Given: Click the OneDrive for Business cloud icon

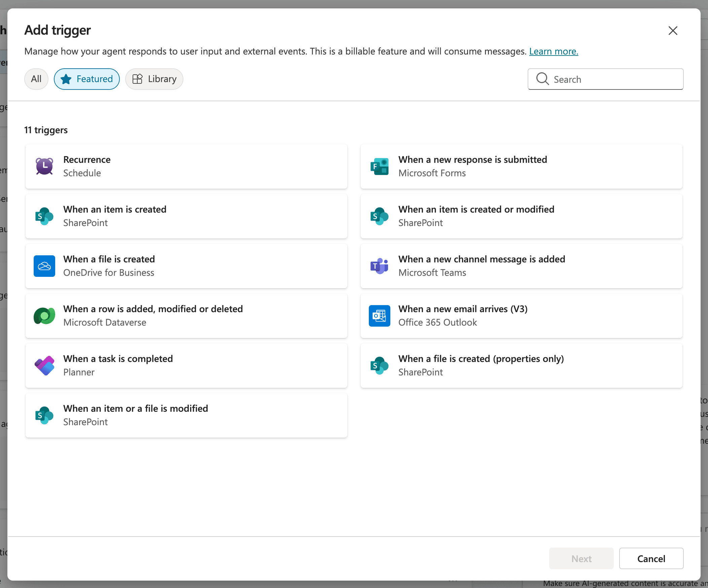Looking at the screenshot, I should 44,266.
